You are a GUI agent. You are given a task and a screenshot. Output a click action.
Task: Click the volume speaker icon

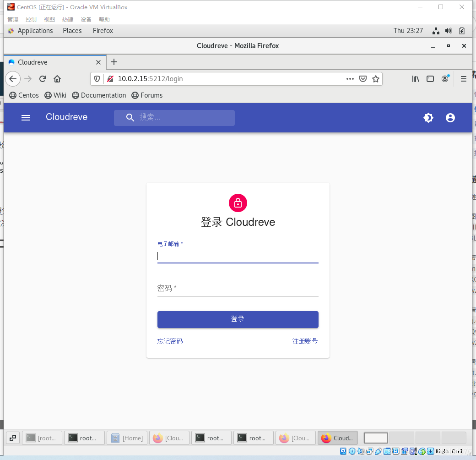coord(449,31)
